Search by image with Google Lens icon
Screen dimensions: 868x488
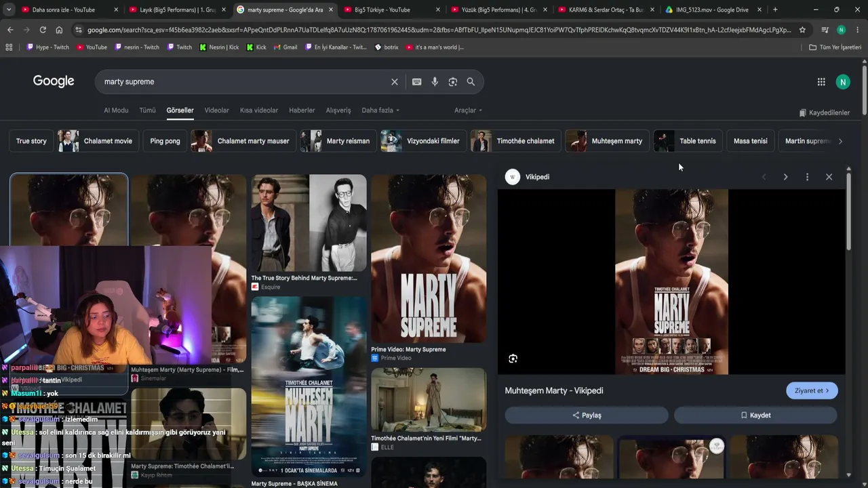point(453,82)
